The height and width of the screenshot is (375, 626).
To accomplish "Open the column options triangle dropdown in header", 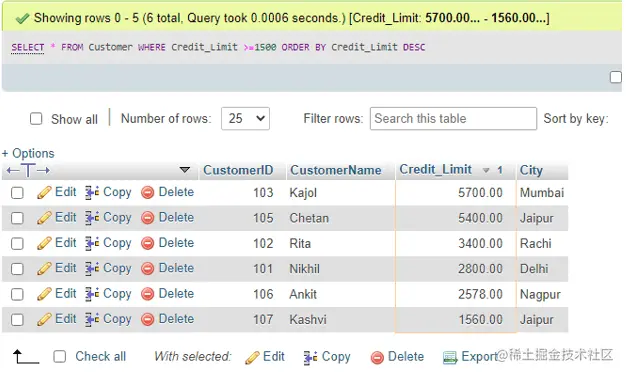I will click(x=184, y=170).
